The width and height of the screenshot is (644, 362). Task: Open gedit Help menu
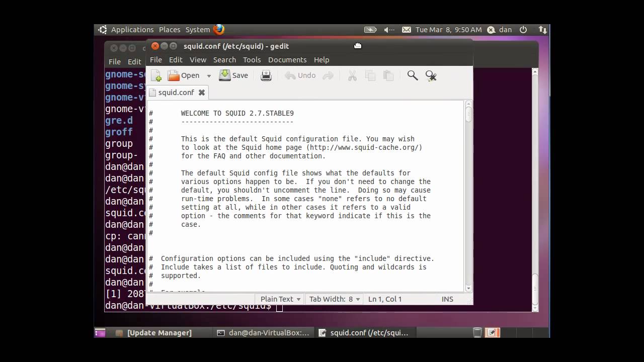coord(321,59)
